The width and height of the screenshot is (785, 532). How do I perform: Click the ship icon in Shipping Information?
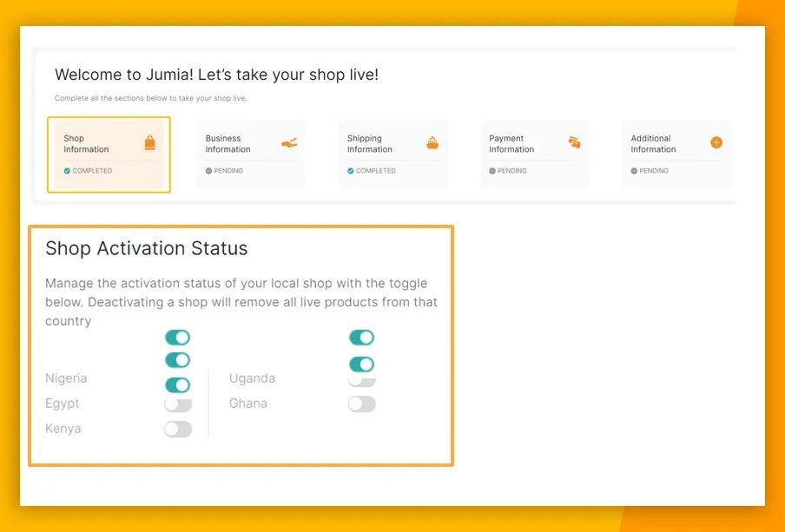click(432, 143)
